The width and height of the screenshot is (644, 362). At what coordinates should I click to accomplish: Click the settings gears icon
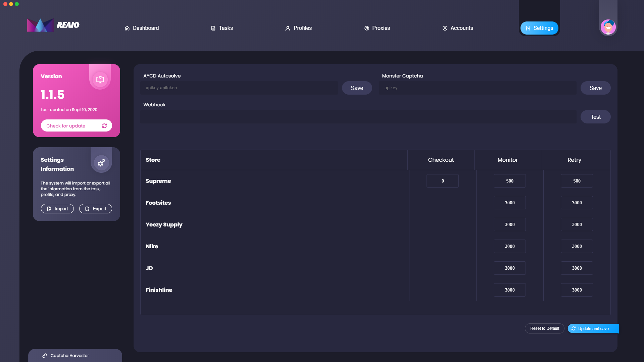[101, 163]
